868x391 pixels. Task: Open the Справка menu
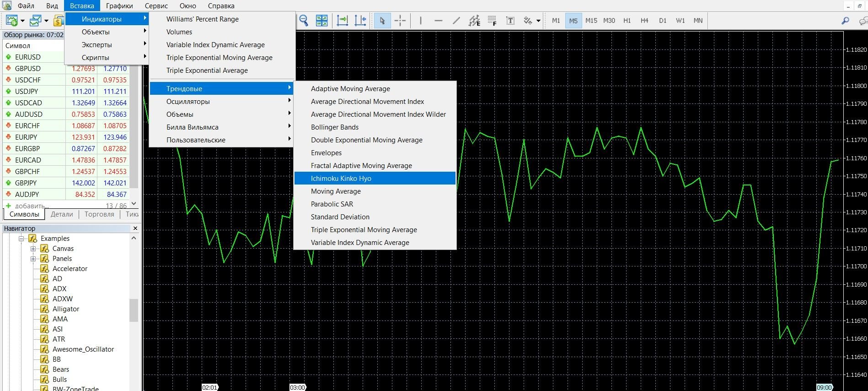221,6
